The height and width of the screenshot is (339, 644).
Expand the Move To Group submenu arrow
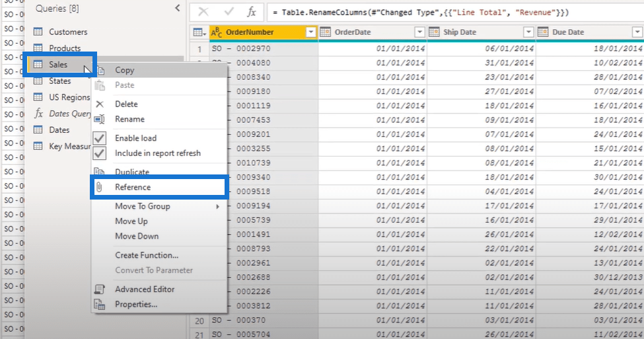(x=218, y=206)
